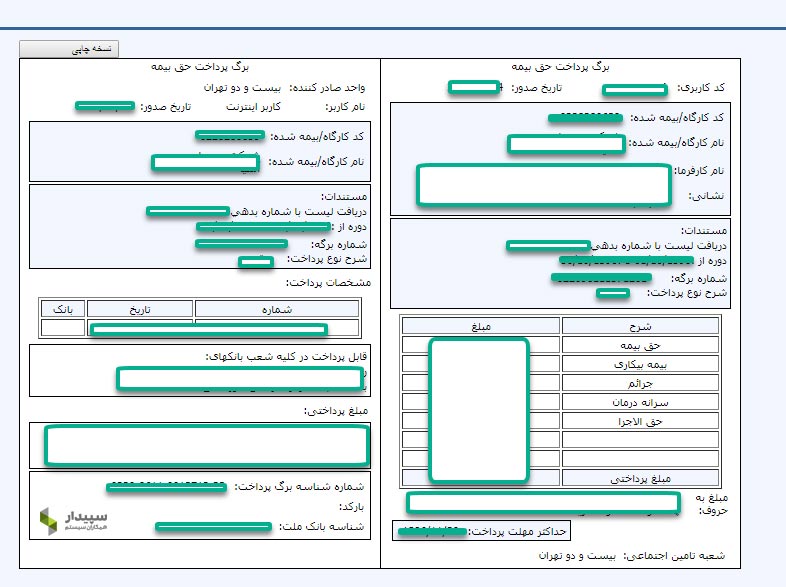Select قابل پرداخت در کلیه شعب بانکهای text
The width and height of the screenshot is (786, 587).
286,357
